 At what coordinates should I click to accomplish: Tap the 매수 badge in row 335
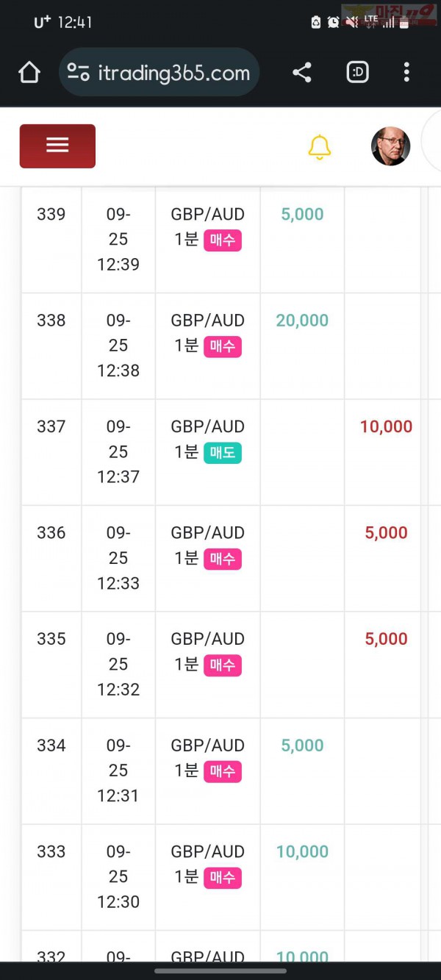coord(223,665)
